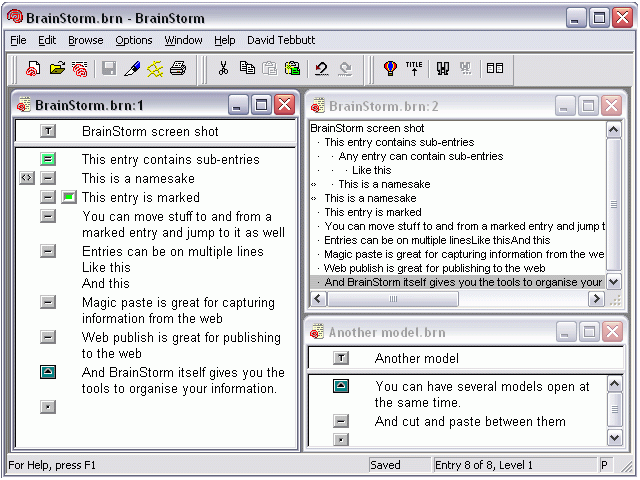
Task: Click the Print toolbar icon
Action: [178, 68]
